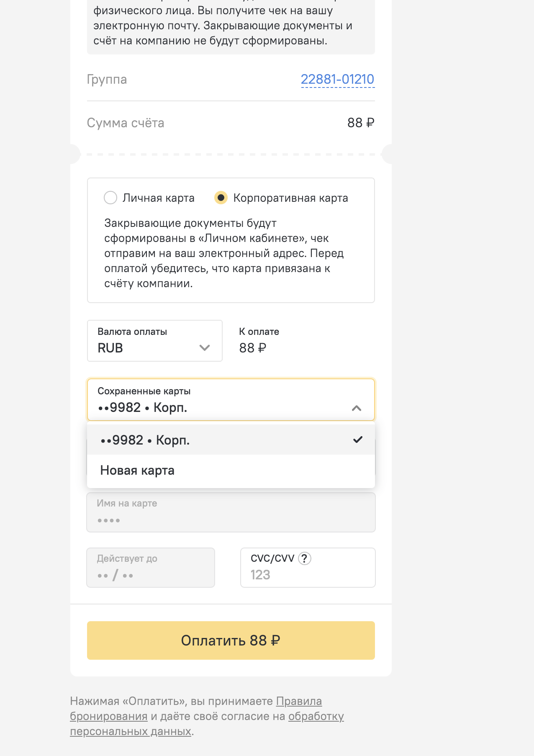Open the Валюта оплаты dropdown
Screen dimensions: 534x756
[155, 341]
